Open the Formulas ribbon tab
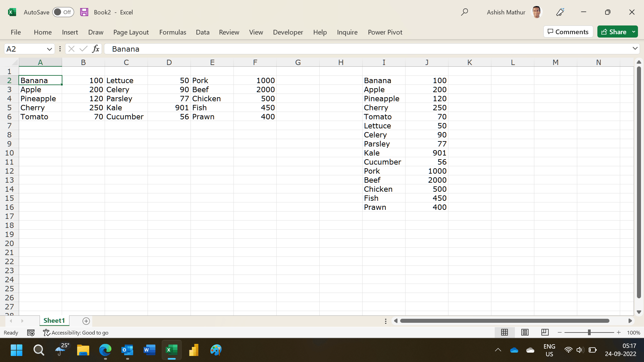Screen dimensions: 644x362 (x=172, y=32)
